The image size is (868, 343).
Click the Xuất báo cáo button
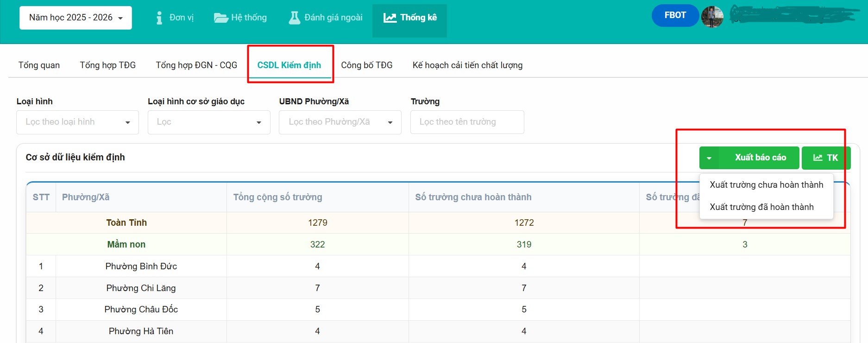[x=760, y=158]
